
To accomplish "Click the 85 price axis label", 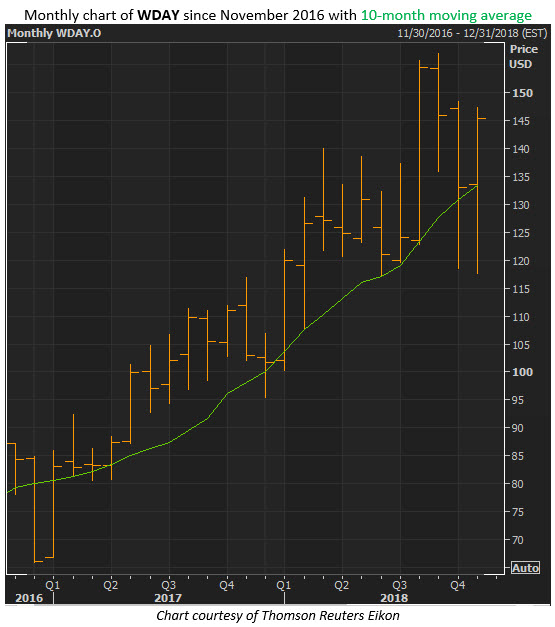I will pyautogui.click(x=518, y=456).
